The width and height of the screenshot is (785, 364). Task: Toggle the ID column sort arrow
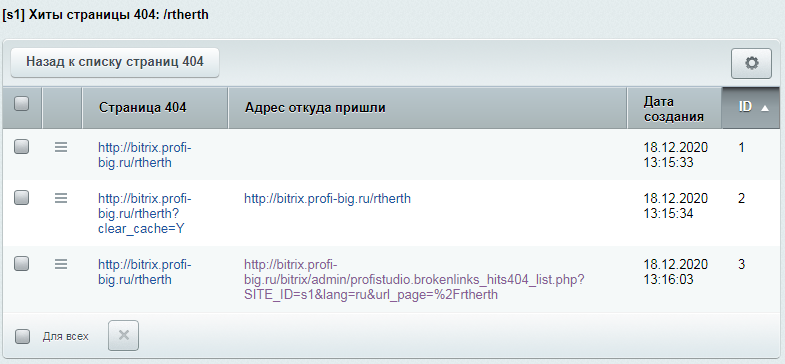764,108
